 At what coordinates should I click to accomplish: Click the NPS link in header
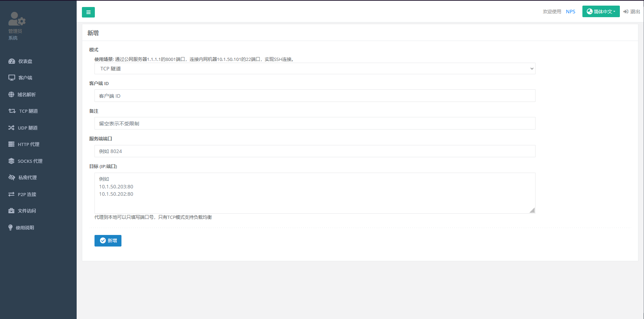(570, 12)
